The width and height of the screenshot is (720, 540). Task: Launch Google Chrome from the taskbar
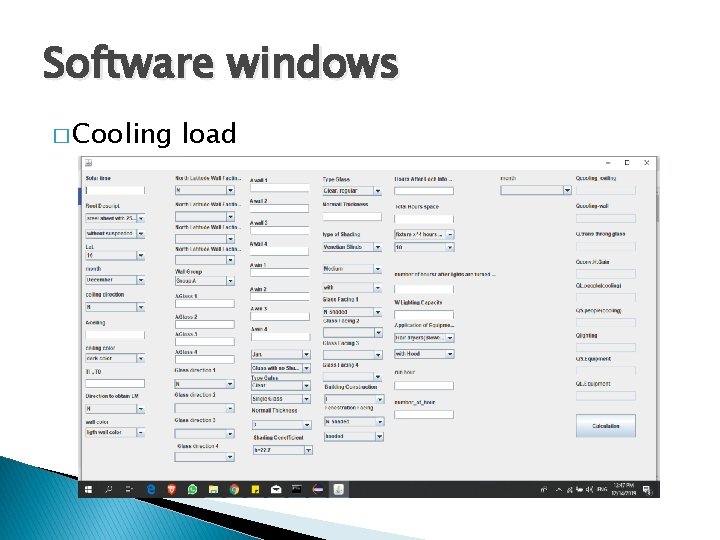[234, 489]
